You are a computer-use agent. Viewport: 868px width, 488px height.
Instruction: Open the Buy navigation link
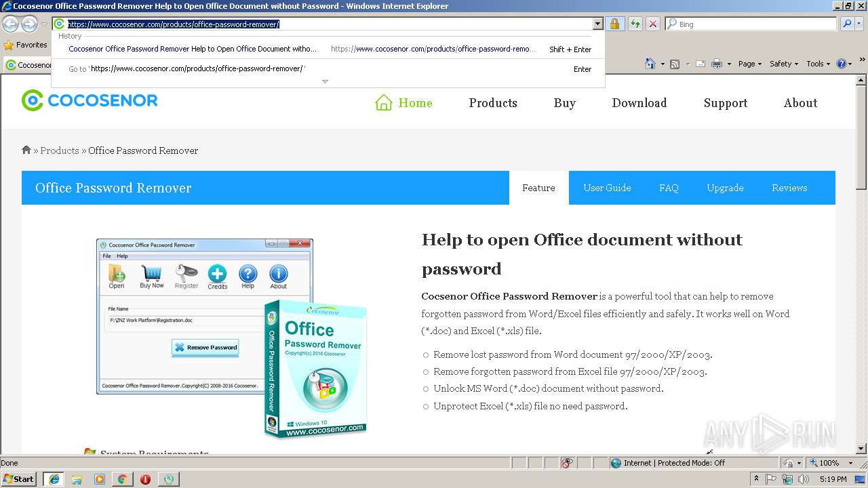564,103
